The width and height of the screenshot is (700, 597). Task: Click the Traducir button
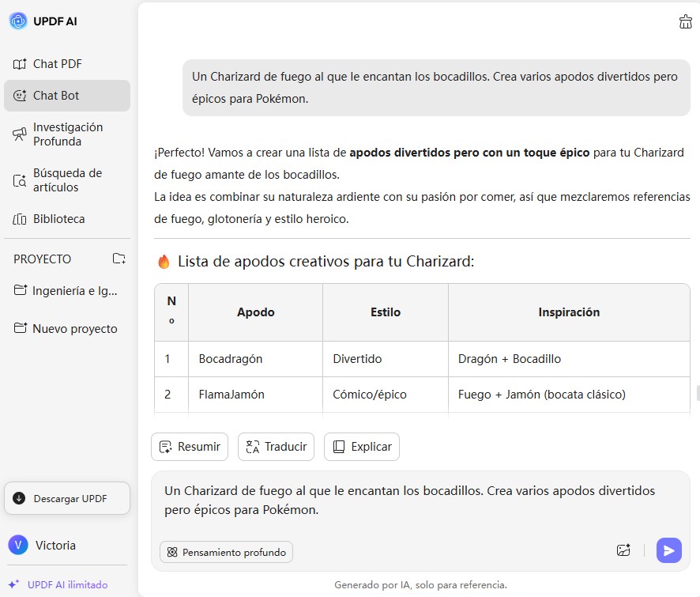tap(276, 447)
